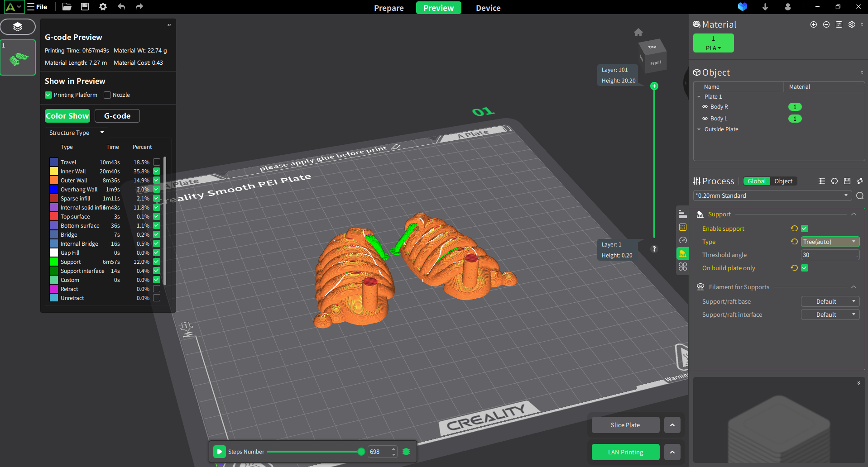Click the green layer view icon
This screenshot has width=868, height=467.
tap(406, 452)
